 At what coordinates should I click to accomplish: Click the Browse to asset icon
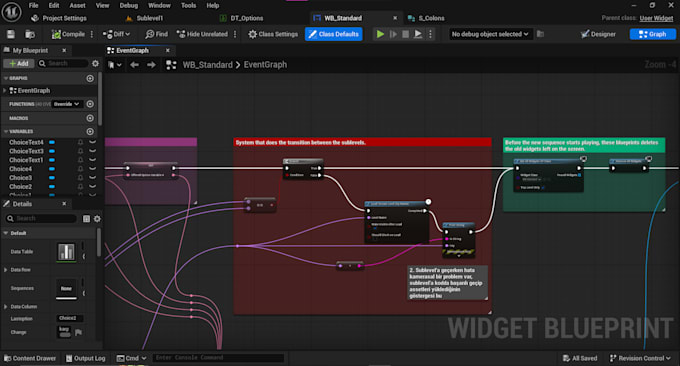[x=30, y=34]
